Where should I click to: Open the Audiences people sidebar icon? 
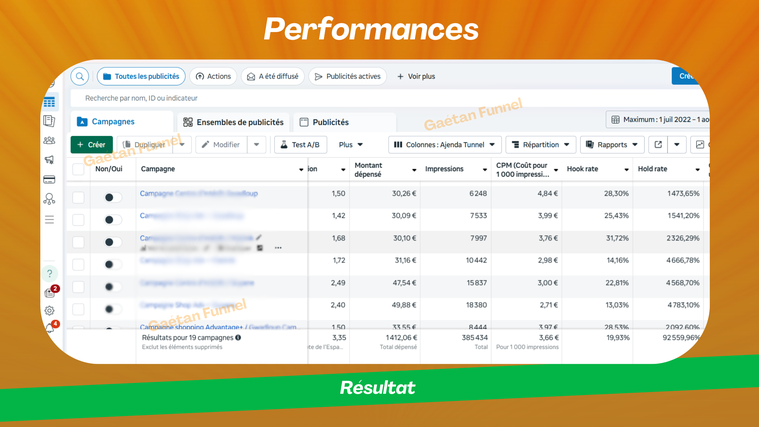[x=49, y=140]
